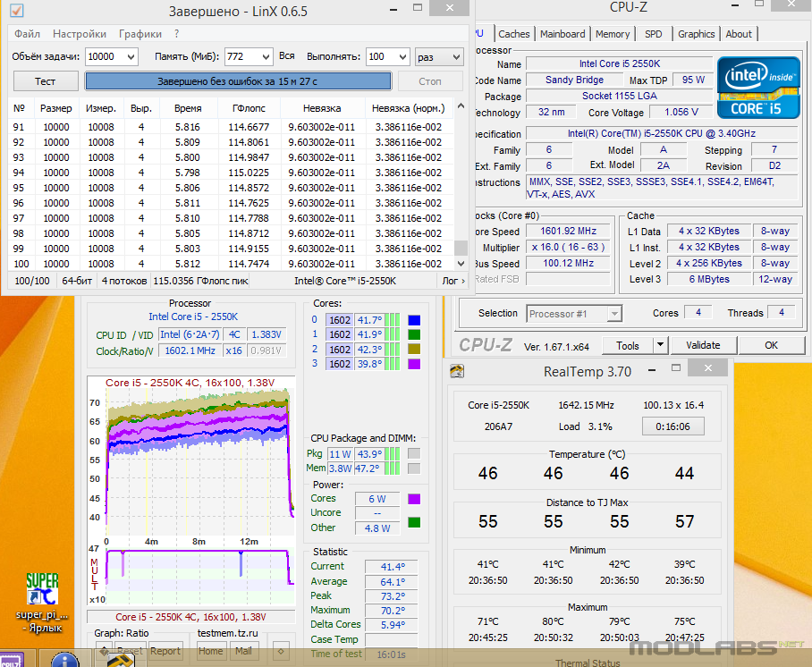Switch to the Mainboard tab
The height and width of the screenshot is (667, 812).
[562, 34]
